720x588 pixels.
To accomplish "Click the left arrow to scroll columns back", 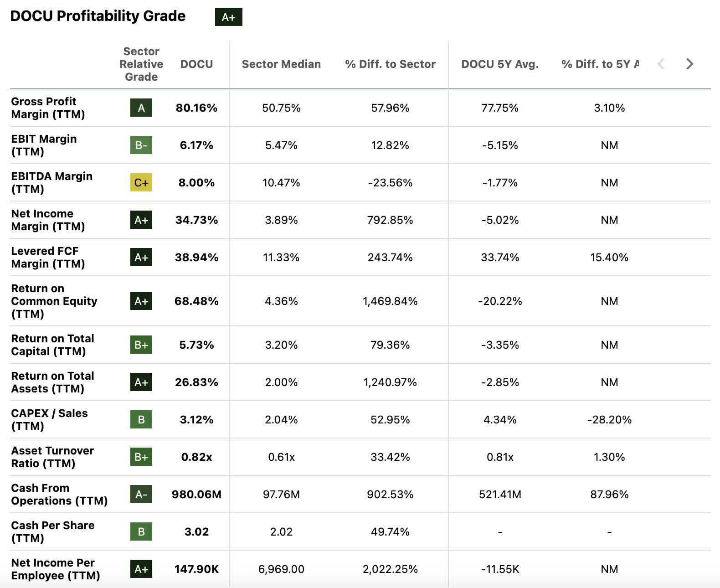I will [661, 64].
